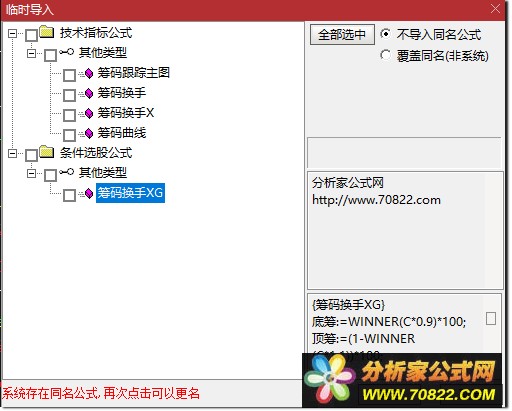Screen dimensions: 512x411
Task: Click the key icon of 其他类型 under 条件选股公式
Action: [67, 172]
